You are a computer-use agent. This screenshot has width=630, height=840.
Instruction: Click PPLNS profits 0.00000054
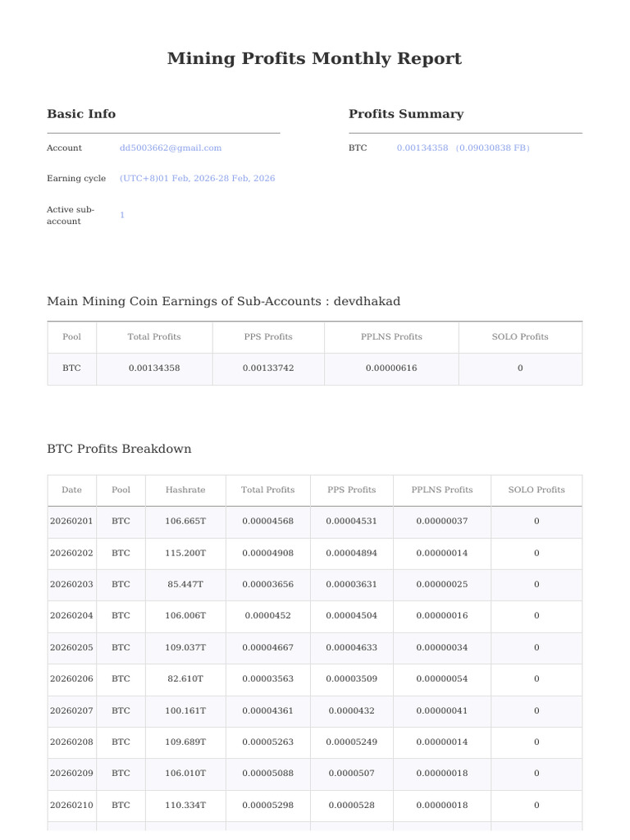tap(442, 678)
